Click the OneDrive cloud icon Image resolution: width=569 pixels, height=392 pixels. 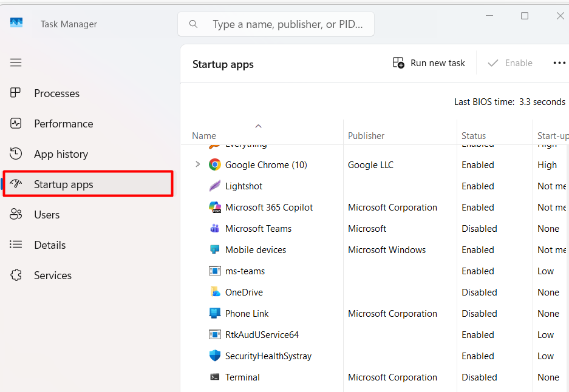(x=214, y=292)
